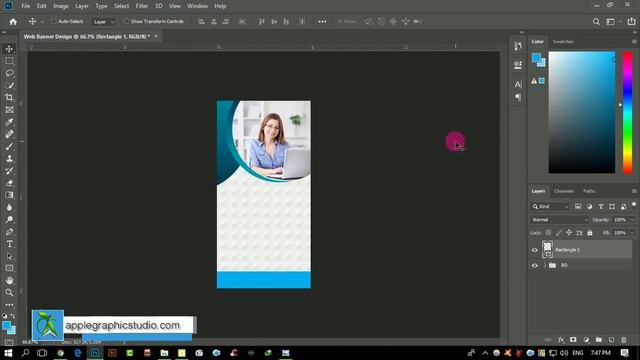Open the Character panel icon

(518, 84)
